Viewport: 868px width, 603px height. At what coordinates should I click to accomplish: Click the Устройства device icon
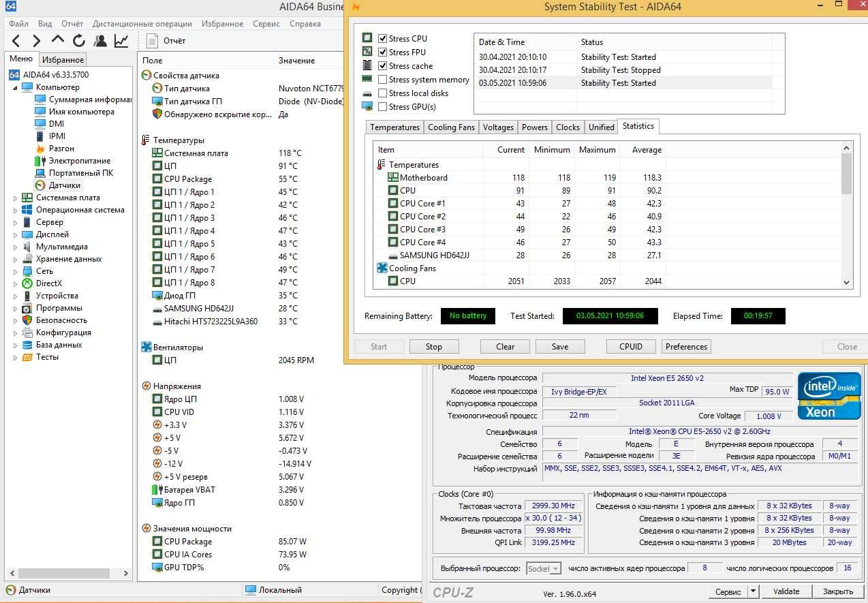pos(27,296)
